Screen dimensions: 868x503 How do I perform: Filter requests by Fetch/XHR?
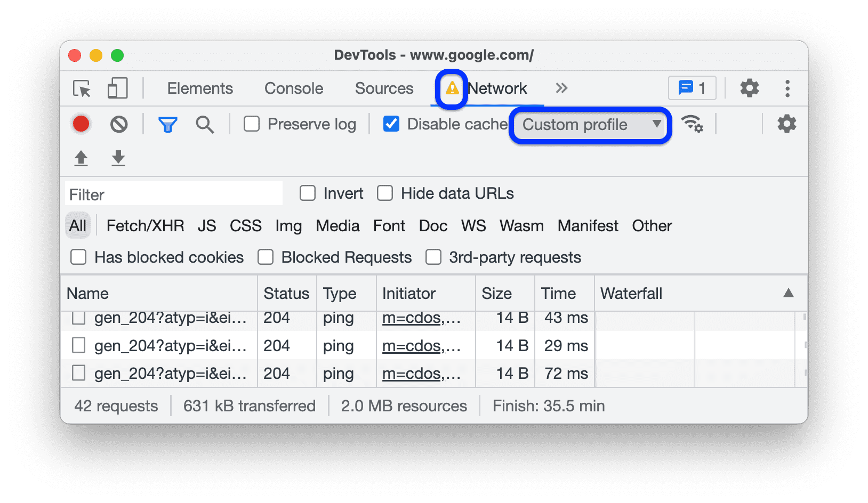(145, 225)
